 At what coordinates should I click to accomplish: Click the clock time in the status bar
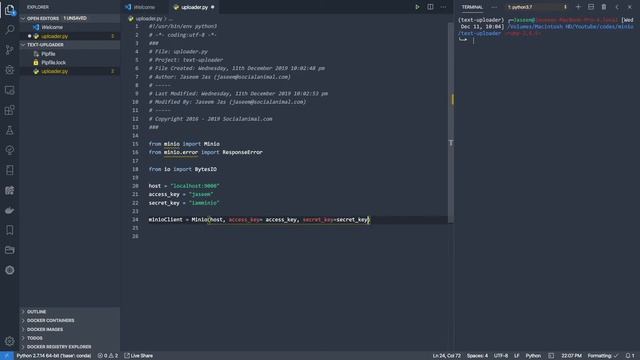pyautogui.click(x=571, y=356)
